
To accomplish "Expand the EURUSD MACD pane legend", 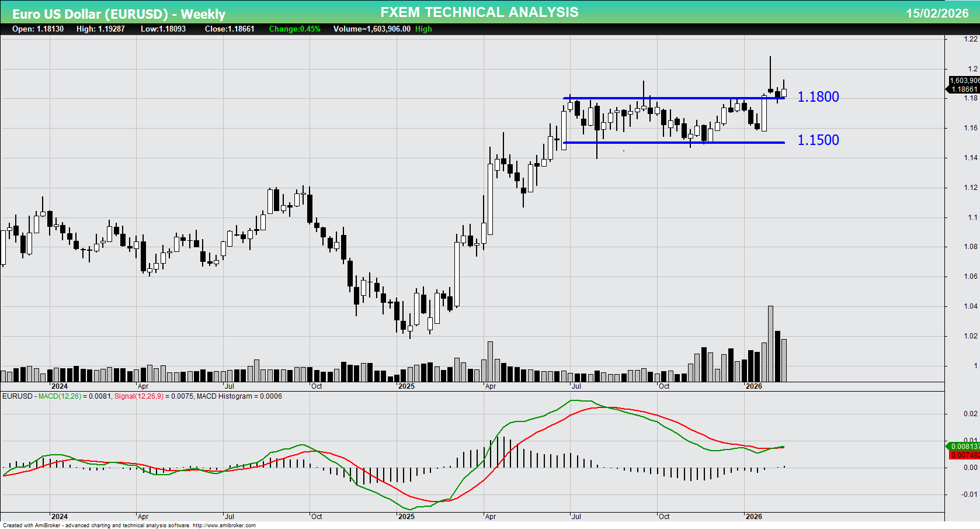I will pyautogui.click(x=142, y=396).
